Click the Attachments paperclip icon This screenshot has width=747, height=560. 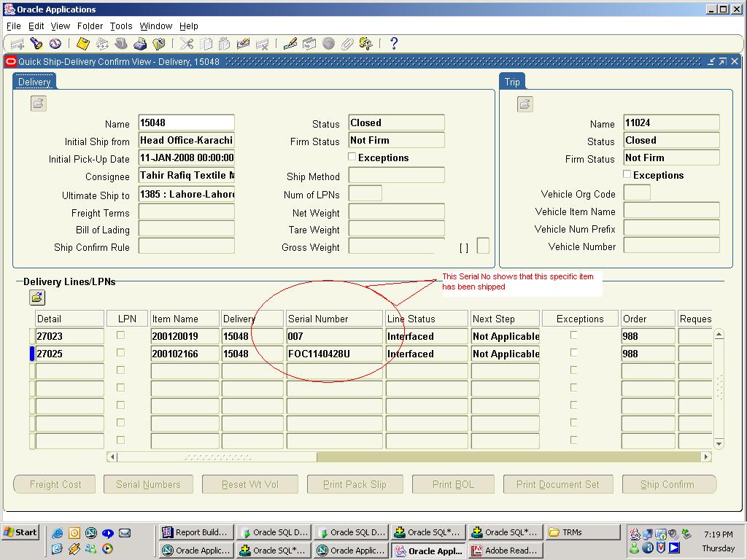pyautogui.click(x=348, y=44)
